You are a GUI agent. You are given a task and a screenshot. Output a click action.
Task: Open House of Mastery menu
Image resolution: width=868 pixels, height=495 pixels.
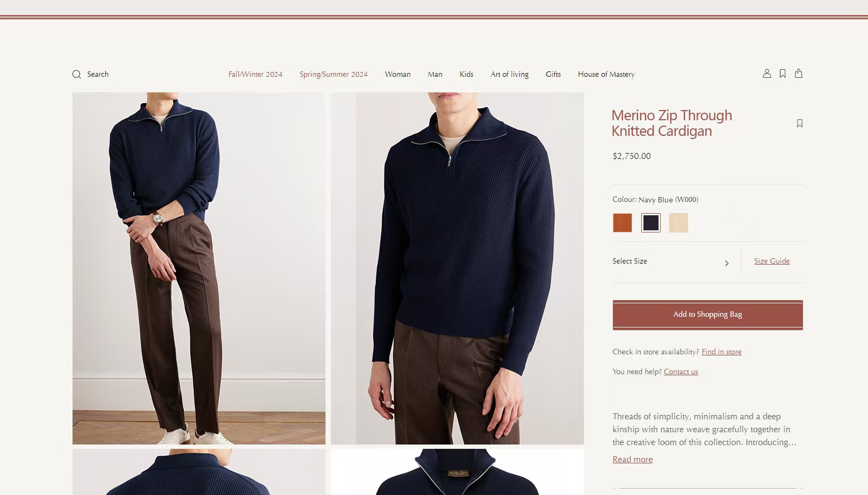(606, 75)
